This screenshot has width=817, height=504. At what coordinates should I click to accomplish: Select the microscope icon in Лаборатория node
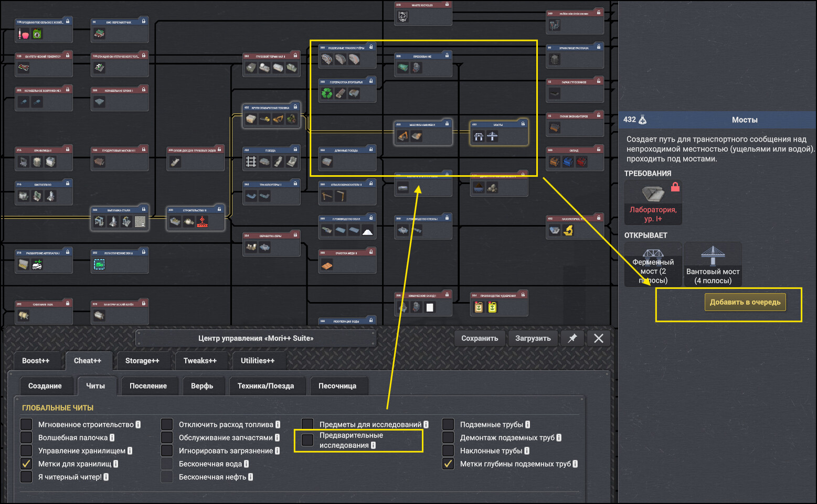[x=568, y=230]
